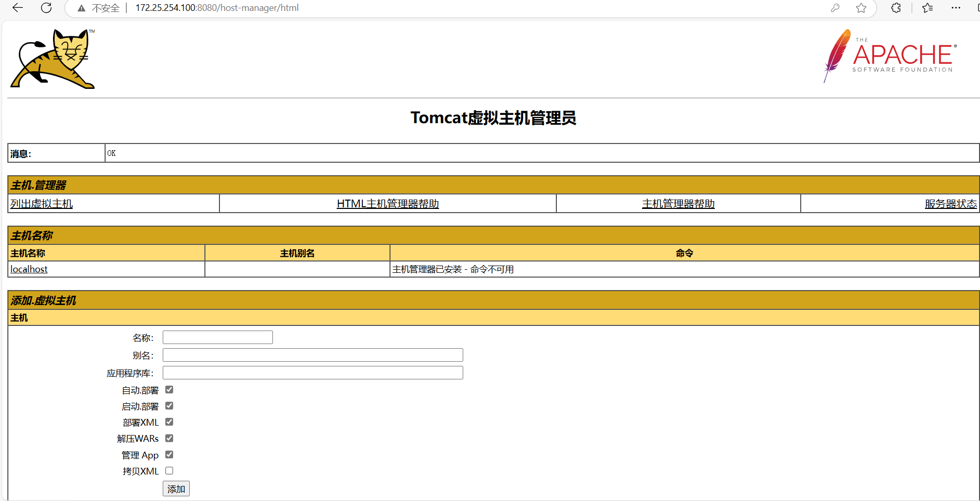Click the OK message text
The height and width of the screenshot is (501, 980).
(x=111, y=153)
